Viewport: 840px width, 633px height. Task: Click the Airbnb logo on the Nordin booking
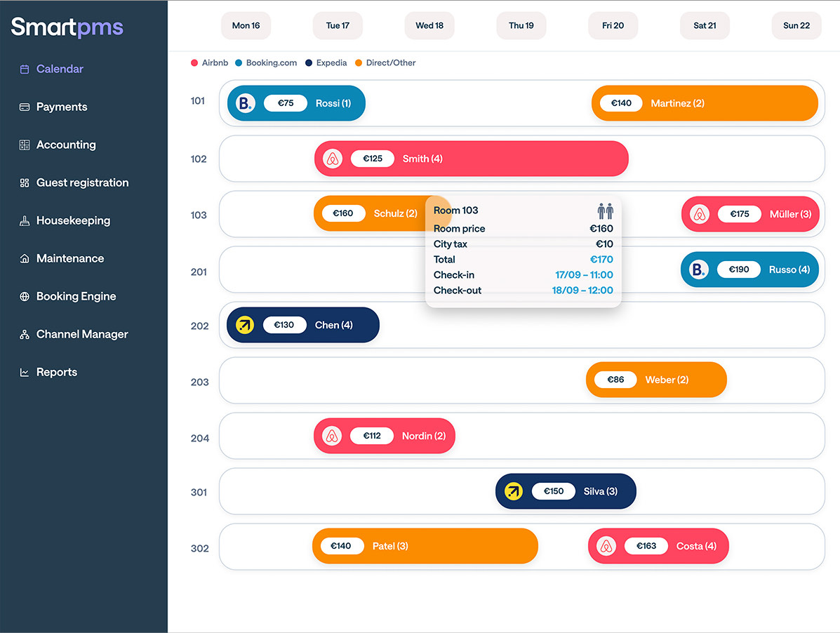coord(332,436)
